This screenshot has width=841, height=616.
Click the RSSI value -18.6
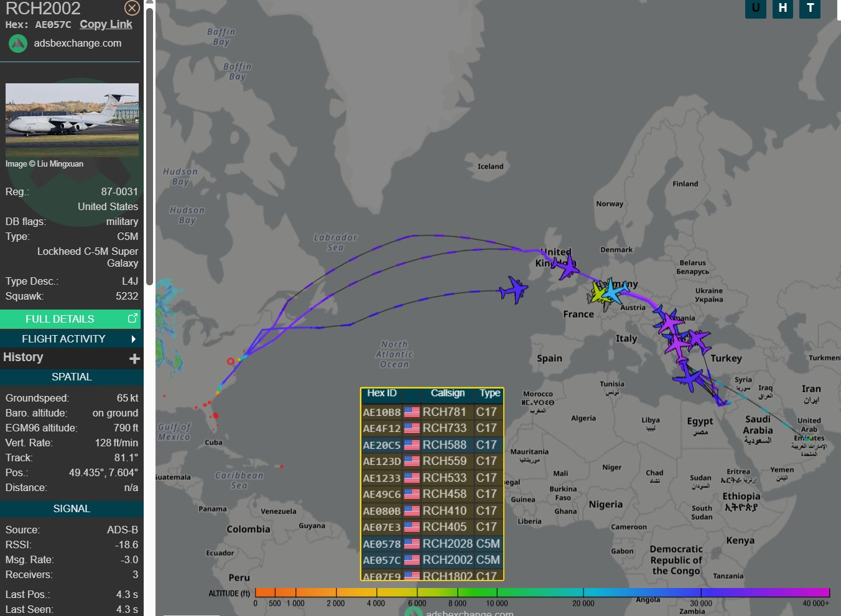pos(126,545)
